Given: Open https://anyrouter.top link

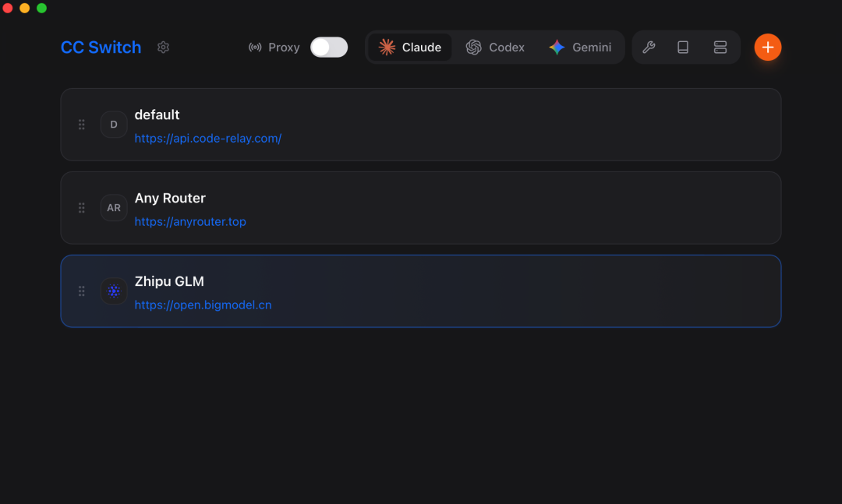Looking at the screenshot, I should pyautogui.click(x=190, y=222).
